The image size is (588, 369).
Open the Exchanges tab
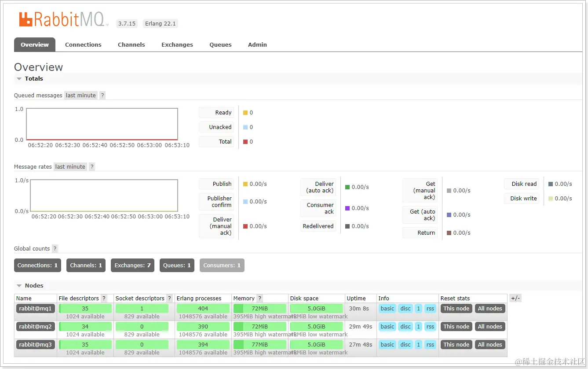tap(177, 44)
